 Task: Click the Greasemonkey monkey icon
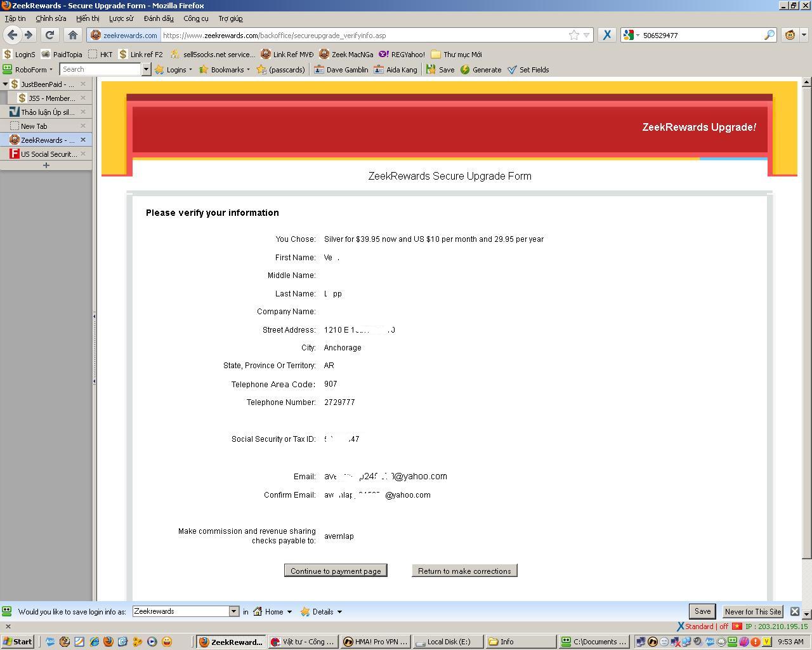click(x=790, y=35)
